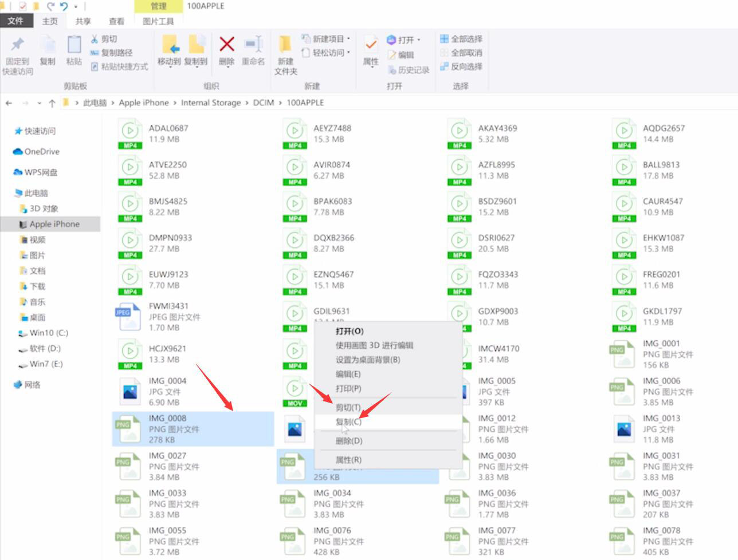Open the quick access toolbar customize dropdown
Viewport: 738px width, 560px height.
(76, 7)
